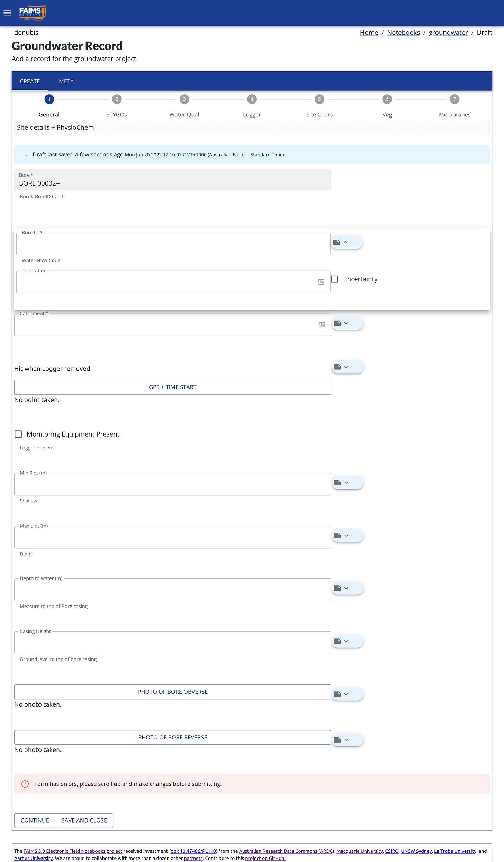Open the doi: 10.47486/PL110 link
The width and height of the screenshot is (504, 862).
click(x=193, y=851)
